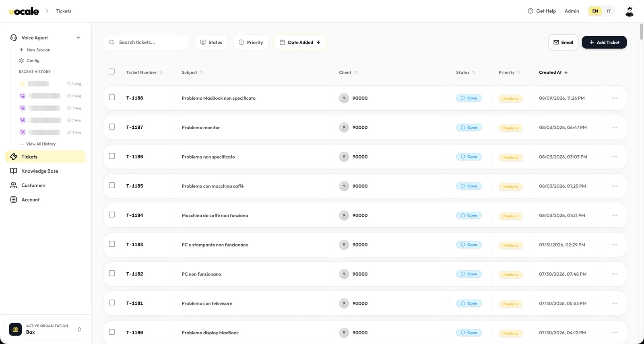Open actions menu for ticket T-1184
This screenshot has width=644, height=344.
615,216
